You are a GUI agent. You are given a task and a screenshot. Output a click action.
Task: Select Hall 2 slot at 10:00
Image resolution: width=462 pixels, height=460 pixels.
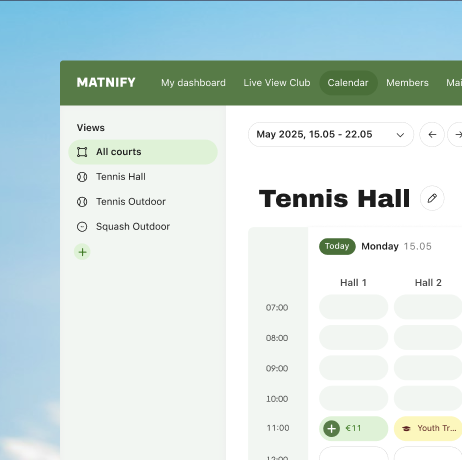click(x=428, y=398)
